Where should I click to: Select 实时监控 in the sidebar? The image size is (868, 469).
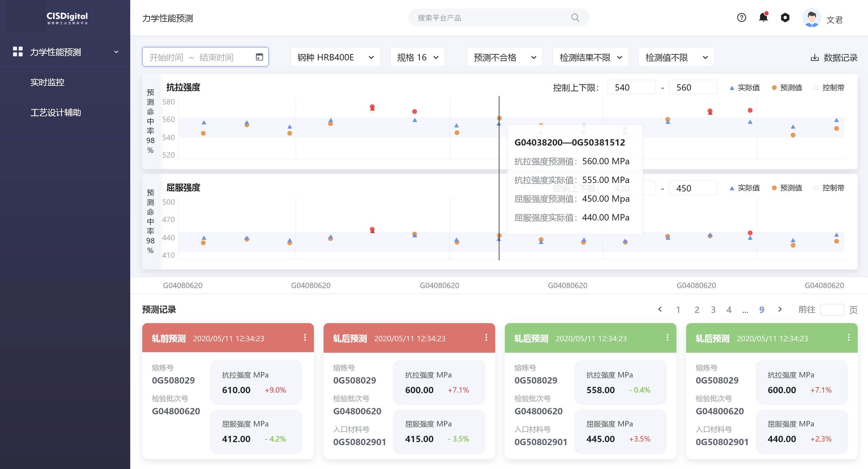point(47,82)
